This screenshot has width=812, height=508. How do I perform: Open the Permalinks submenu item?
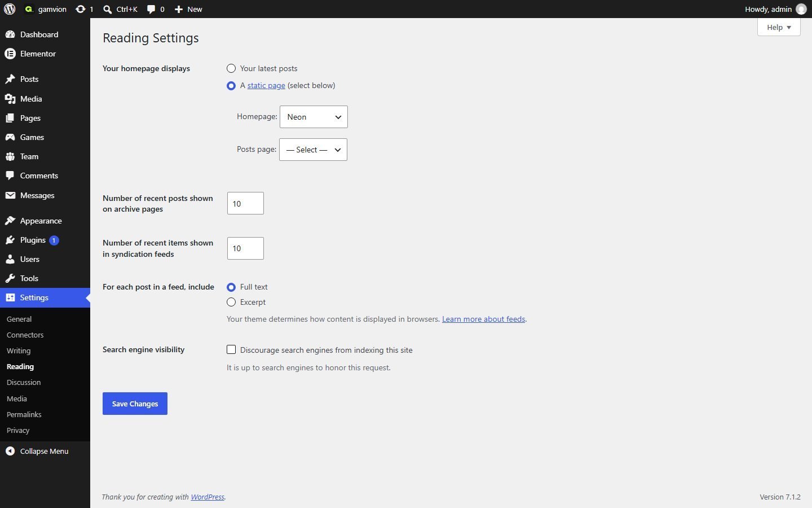click(24, 414)
